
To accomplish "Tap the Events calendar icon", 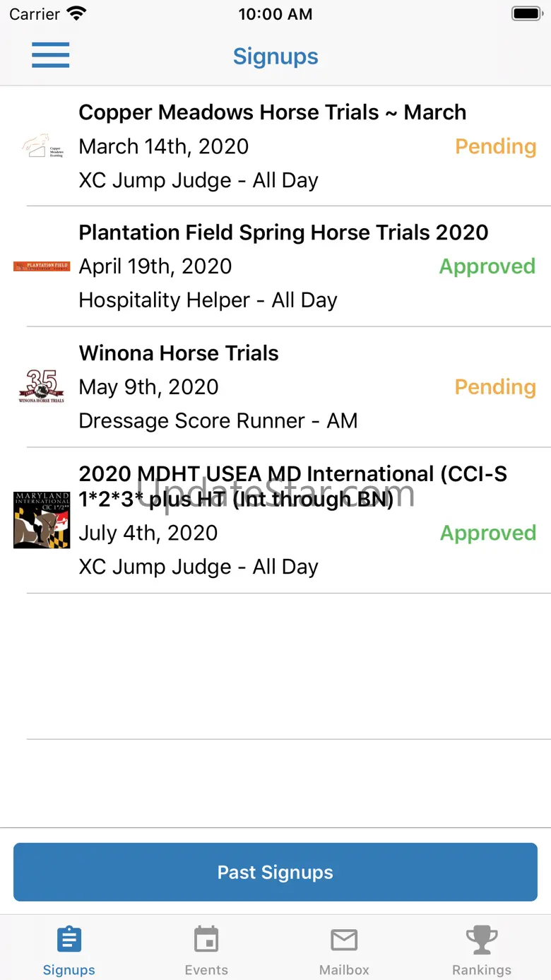I will tap(206, 940).
